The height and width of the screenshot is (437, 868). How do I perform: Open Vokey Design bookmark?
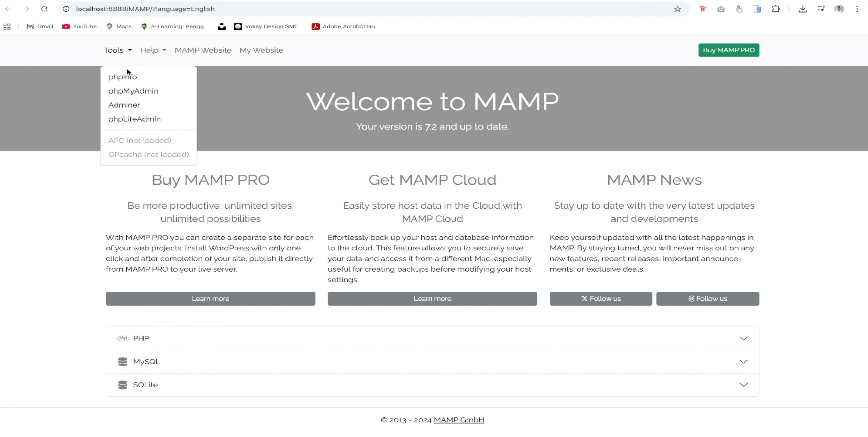[x=268, y=27]
